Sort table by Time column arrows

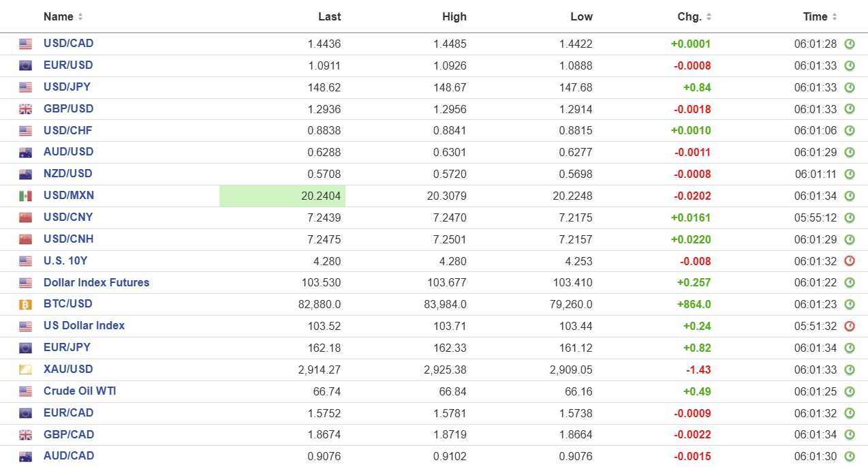coord(835,17)
